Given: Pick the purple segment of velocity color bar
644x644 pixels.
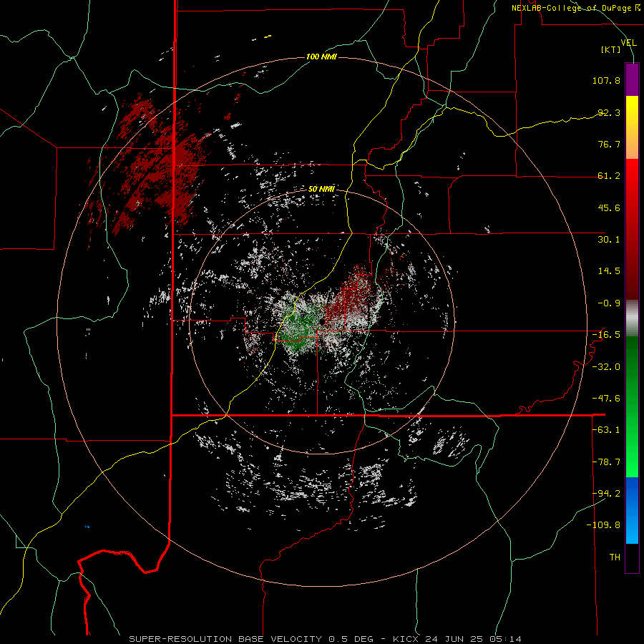Looking at the screenshot, I should tap(632, 79).
